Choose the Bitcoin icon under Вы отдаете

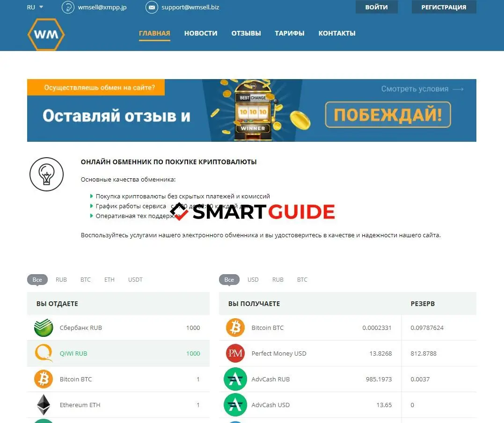[44, 379]
